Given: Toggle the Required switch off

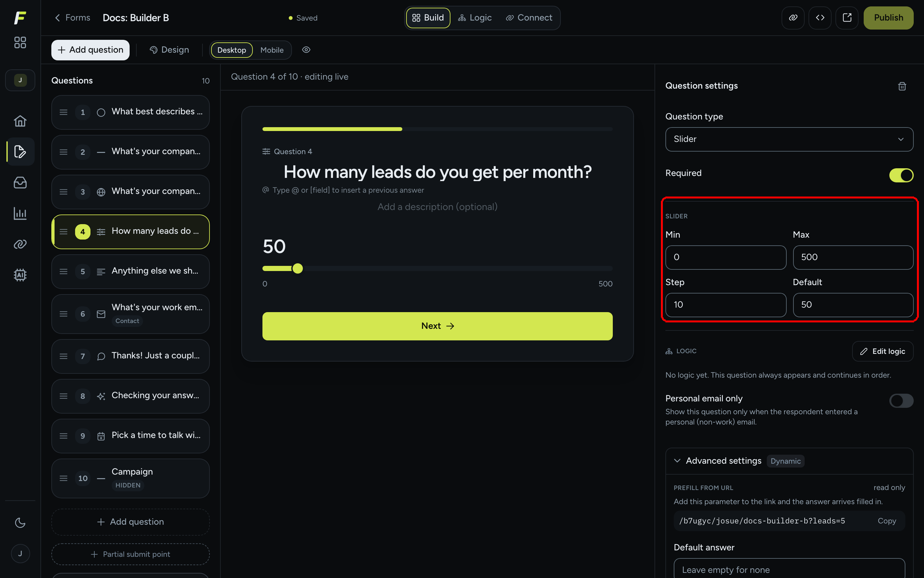Looking at the screenshot, I should [x=901, y=175].
